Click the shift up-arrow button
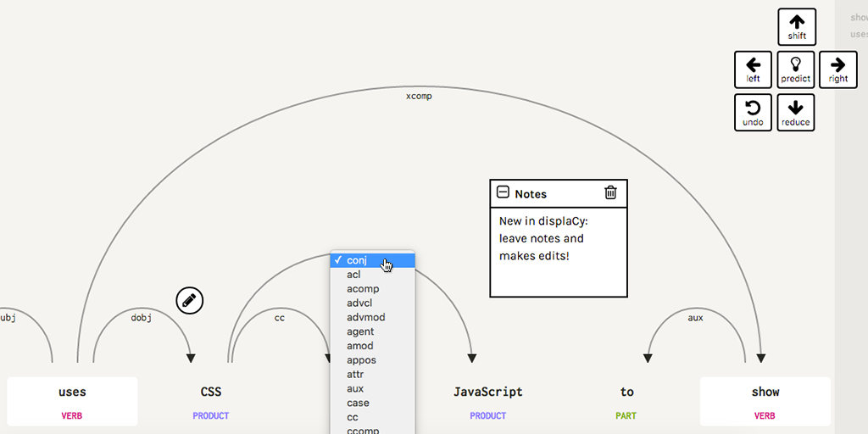Image resolution: width=868 pixels, height=434 pixels. point(797,26)
